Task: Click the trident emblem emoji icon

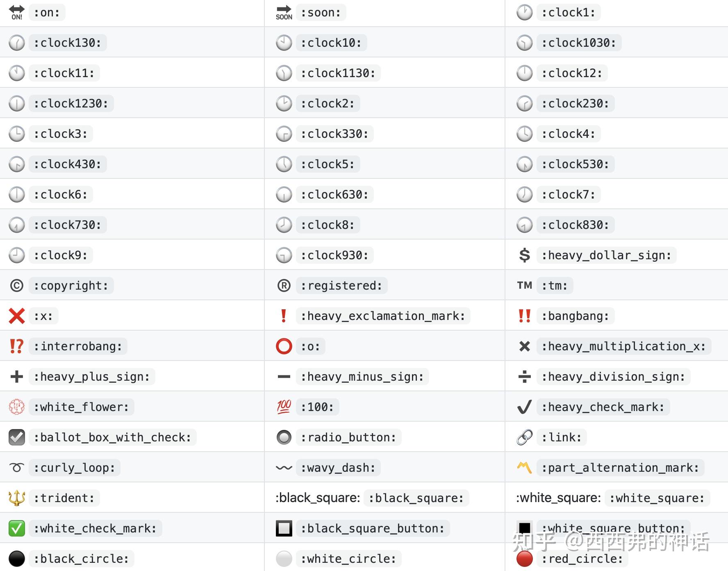Action: pyautogui.click(x=17, y=498)
